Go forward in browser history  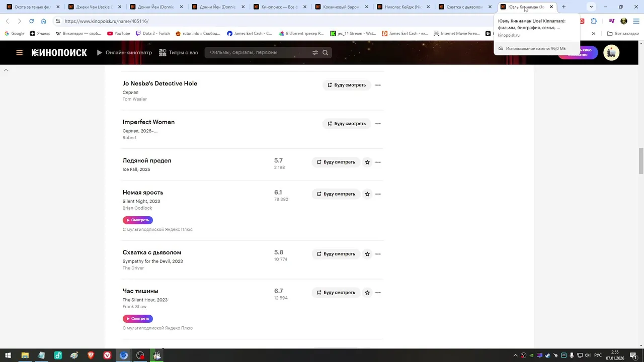(x=19, y=21)
